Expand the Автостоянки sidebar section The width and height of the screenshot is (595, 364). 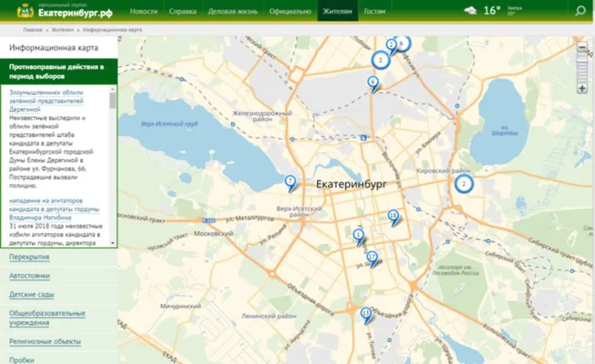(x=30, y=276)
